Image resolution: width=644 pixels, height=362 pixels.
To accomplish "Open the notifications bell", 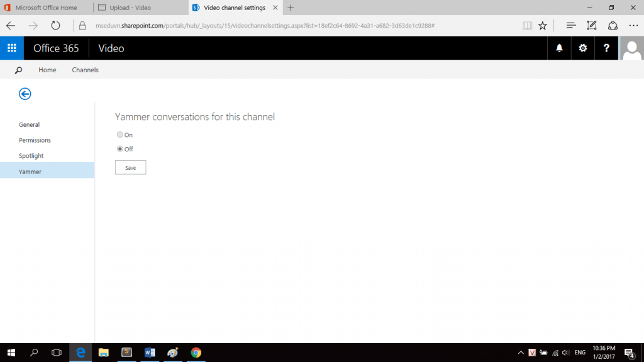I will coord(559,48).
